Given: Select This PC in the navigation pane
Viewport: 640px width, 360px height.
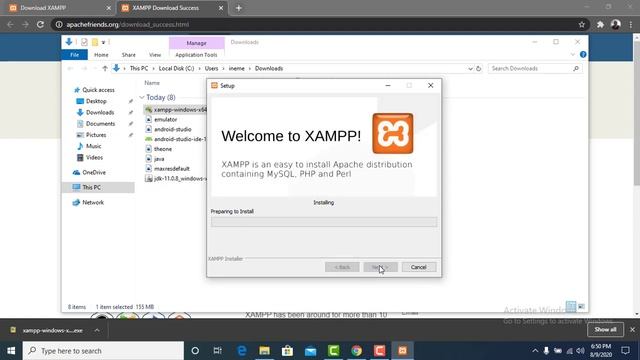Looking at the screenshot, I should click(x=91, y=187).
